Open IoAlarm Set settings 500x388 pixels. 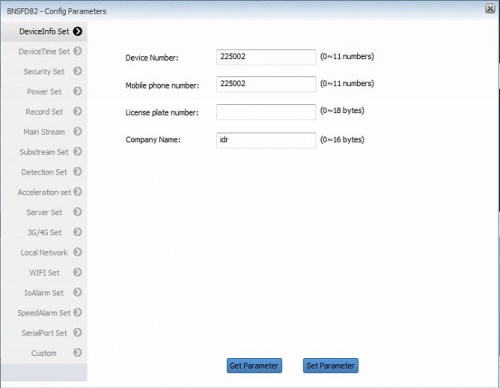pyautogui.click(x=44, y=293)
